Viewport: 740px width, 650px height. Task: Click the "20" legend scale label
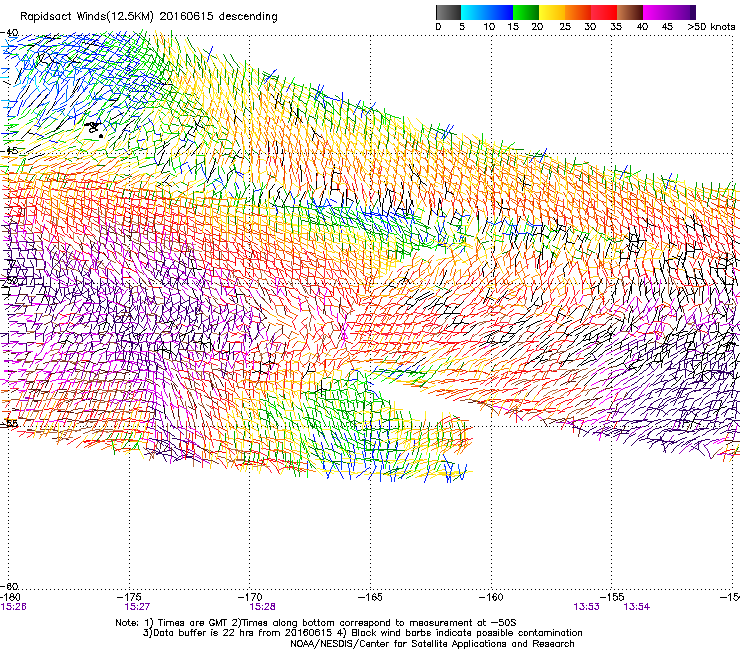pos(537,27)
